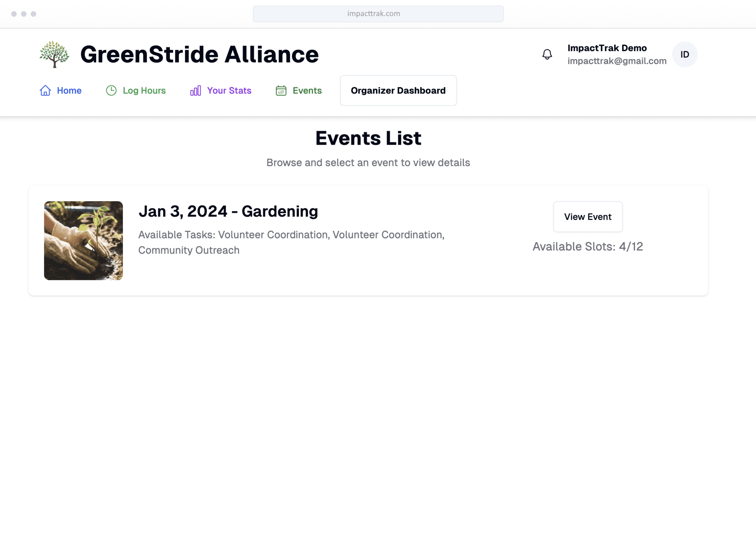Click the clock icon beside Log Hours
Image resolution: width=756 pixels, height=560 pixels.
click(111, 91)
